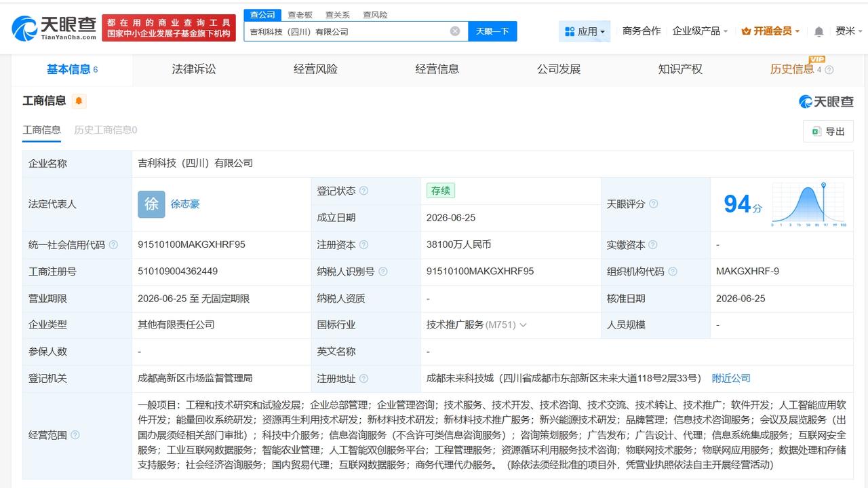Switch to the 法律诉讼 tab
Image resolution: width=868 pixels, height=488 pixels.
pos(194,69)
